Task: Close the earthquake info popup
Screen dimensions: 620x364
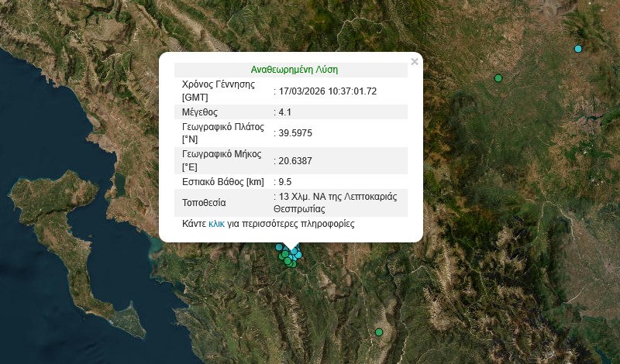Action: click(x=414, y=62)
